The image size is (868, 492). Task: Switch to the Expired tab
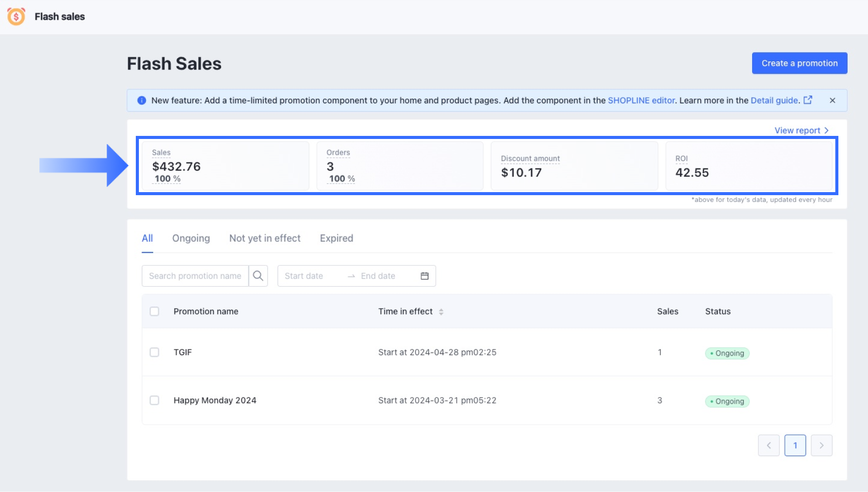(x=336, y=239)
